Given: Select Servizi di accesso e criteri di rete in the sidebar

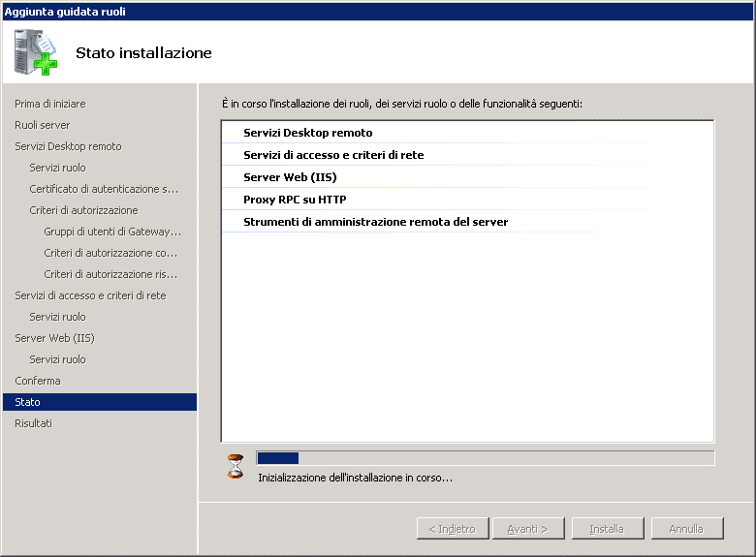Looking at the screenshot, I should [x=90, y=295].
